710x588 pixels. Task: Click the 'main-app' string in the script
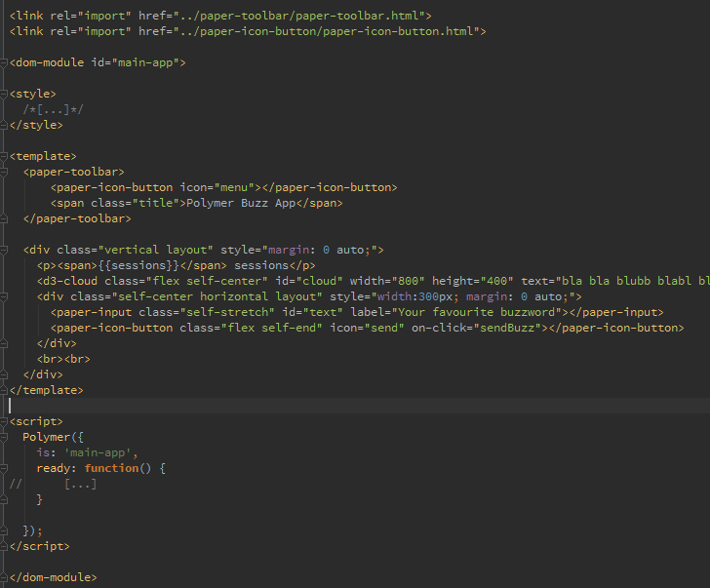98,452
